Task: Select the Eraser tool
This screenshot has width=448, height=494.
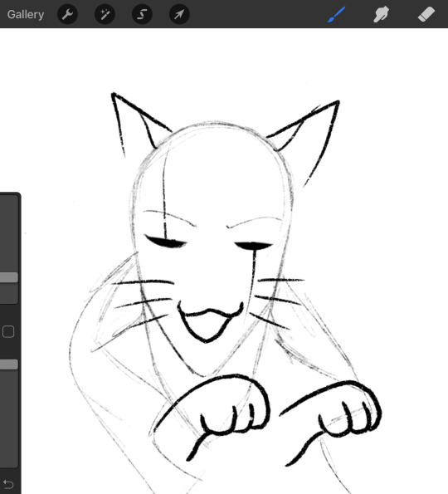Action: click(x=426, y=14)
